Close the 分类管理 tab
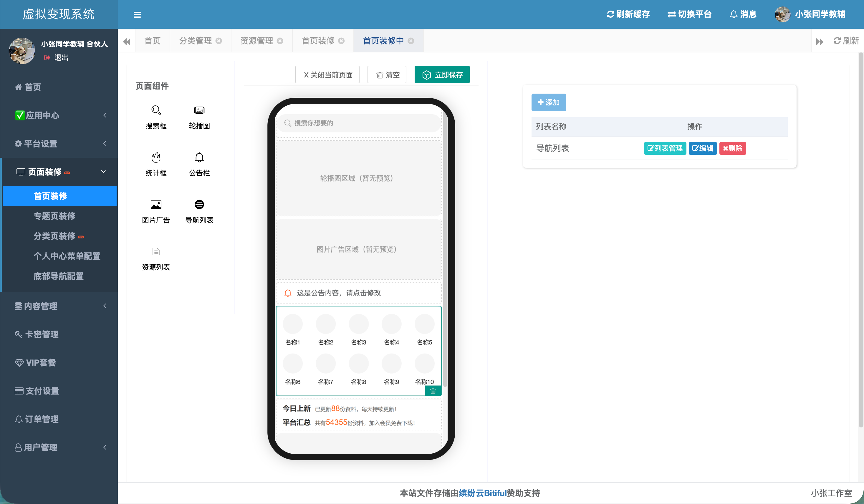The width and height of the screenshot is (864, 504). tap(219, 41)
